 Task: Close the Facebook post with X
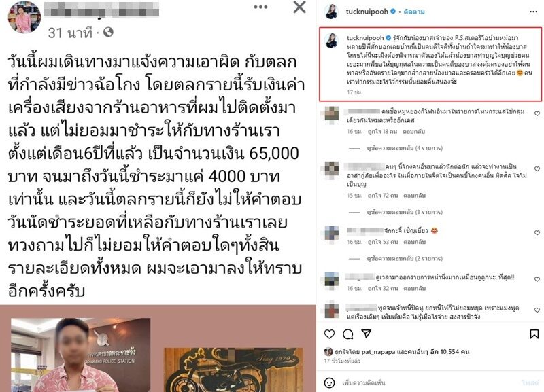(299, 7)
